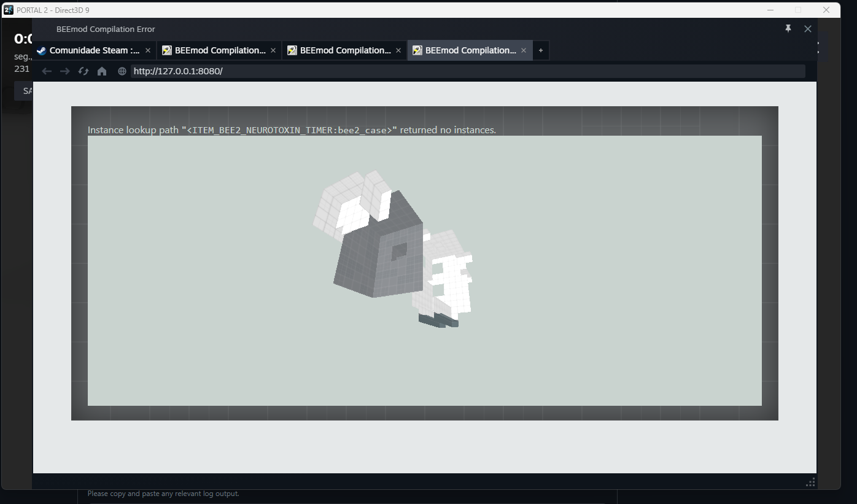Open a new tab with the plus button
857x504 pixels.
pos(541,50)
